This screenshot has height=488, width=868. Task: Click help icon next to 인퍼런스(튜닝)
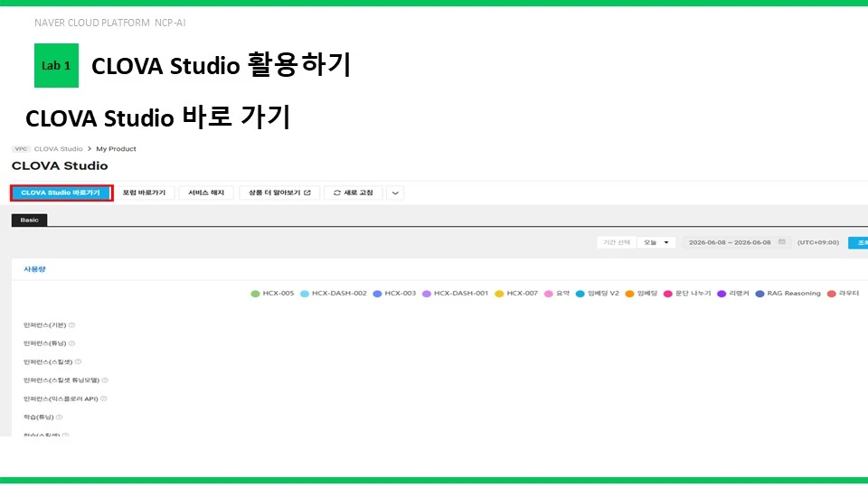point(71,343)
